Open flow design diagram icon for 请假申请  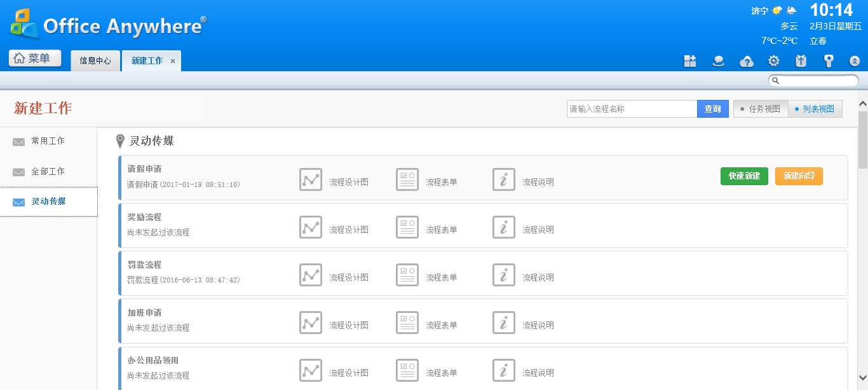[x=311, y=180]
